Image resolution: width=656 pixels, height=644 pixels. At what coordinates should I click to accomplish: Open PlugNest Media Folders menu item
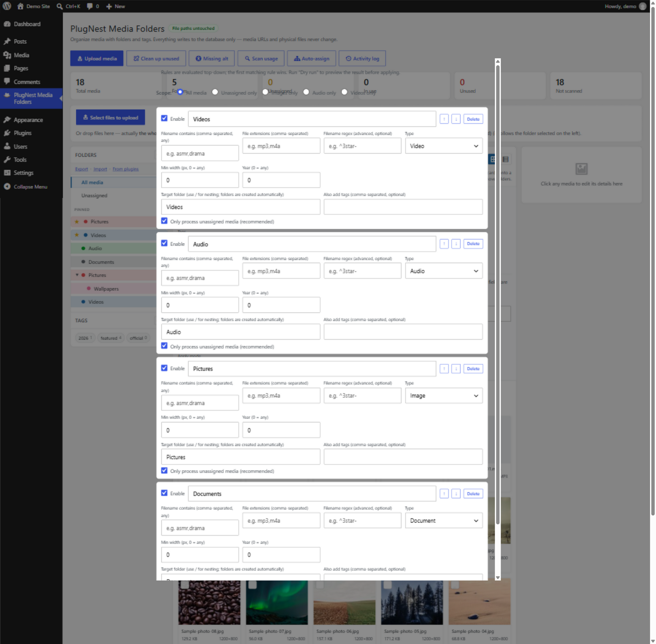[31, 98]
